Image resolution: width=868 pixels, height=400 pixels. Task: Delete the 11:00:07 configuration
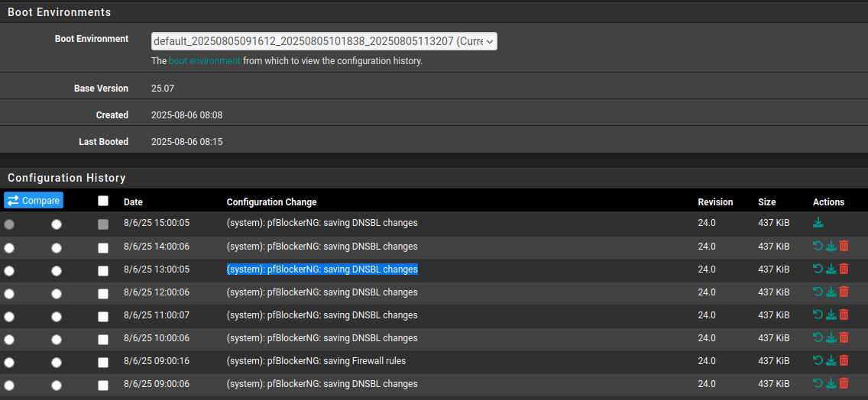(x=844, y=315)
